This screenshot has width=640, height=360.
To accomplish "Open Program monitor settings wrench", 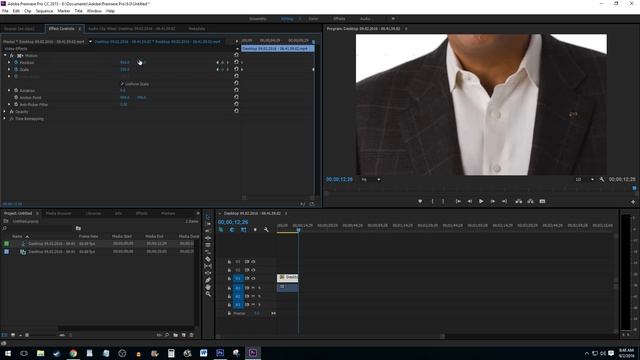I will (602, 180).
